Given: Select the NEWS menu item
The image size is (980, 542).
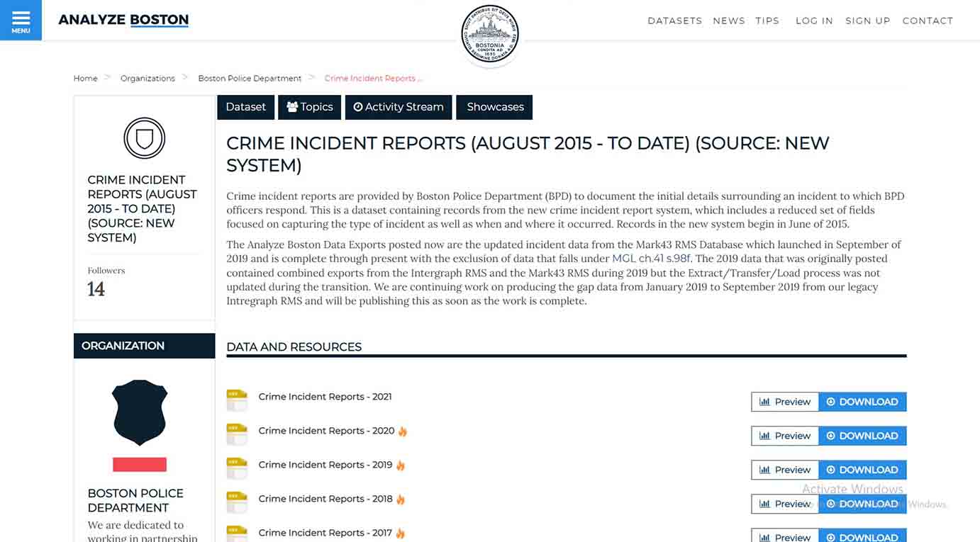Looking at the screenshot, I should coord(729,21).
